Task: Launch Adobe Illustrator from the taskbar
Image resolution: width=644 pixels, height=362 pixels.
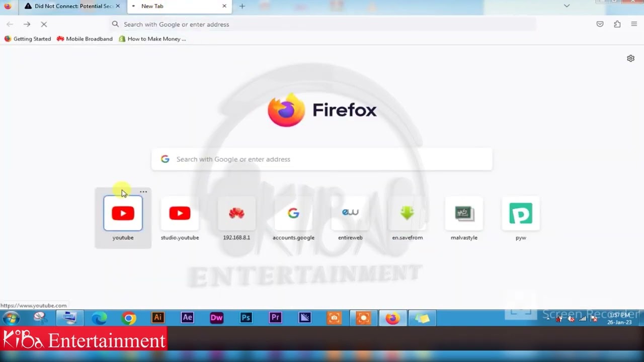Action: (x=158, y=318)
